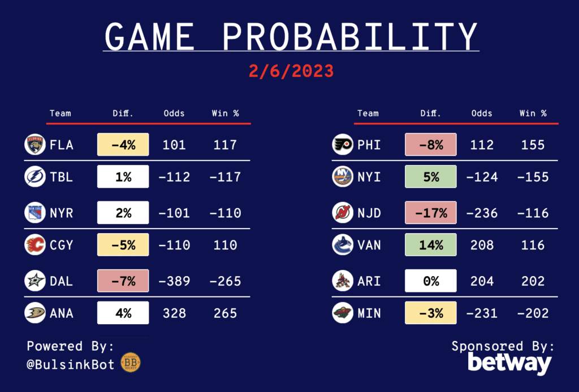579x392 pixels.
Task: Click the BB hockey badge icon
Action: [131, 363]
